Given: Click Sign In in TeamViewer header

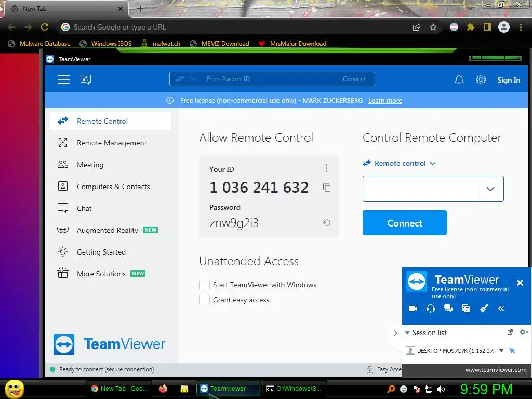Looking at the screenshot, I should pos(509,80).
